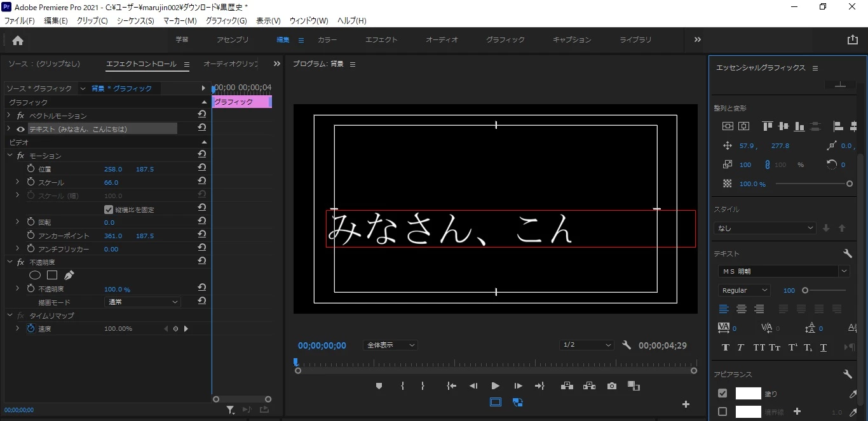
Task: Click the Mark In button
Action: click(402, 385)
